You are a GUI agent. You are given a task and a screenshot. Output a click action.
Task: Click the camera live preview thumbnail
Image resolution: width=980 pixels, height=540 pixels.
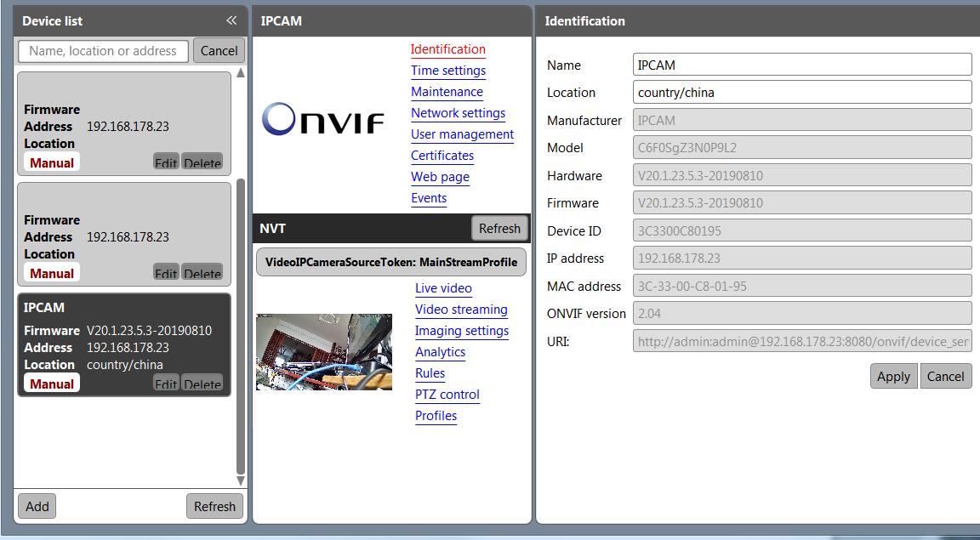pos(324,351)
